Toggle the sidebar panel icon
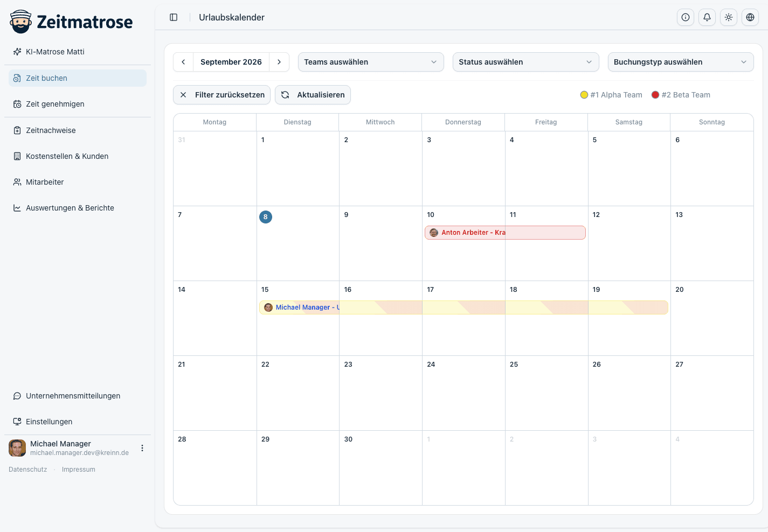 [x=174, y=17]
